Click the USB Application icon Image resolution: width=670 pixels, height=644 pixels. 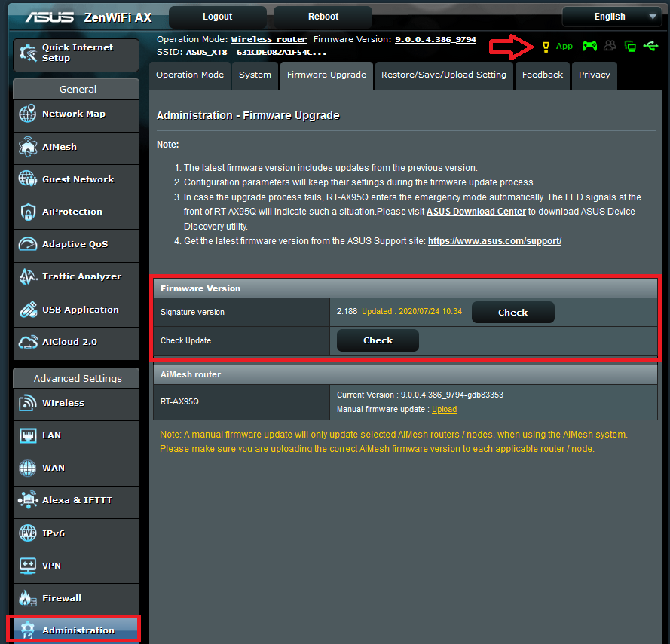28,310
